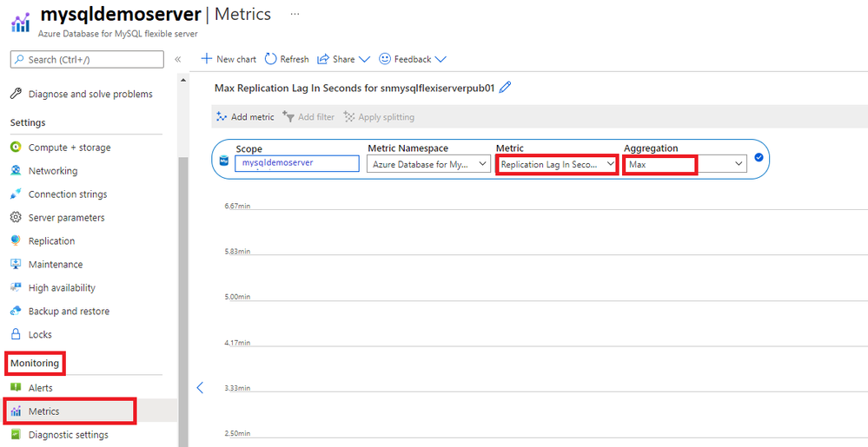
Task: Click the sidebar scroll up arrow
Action: 183,80
